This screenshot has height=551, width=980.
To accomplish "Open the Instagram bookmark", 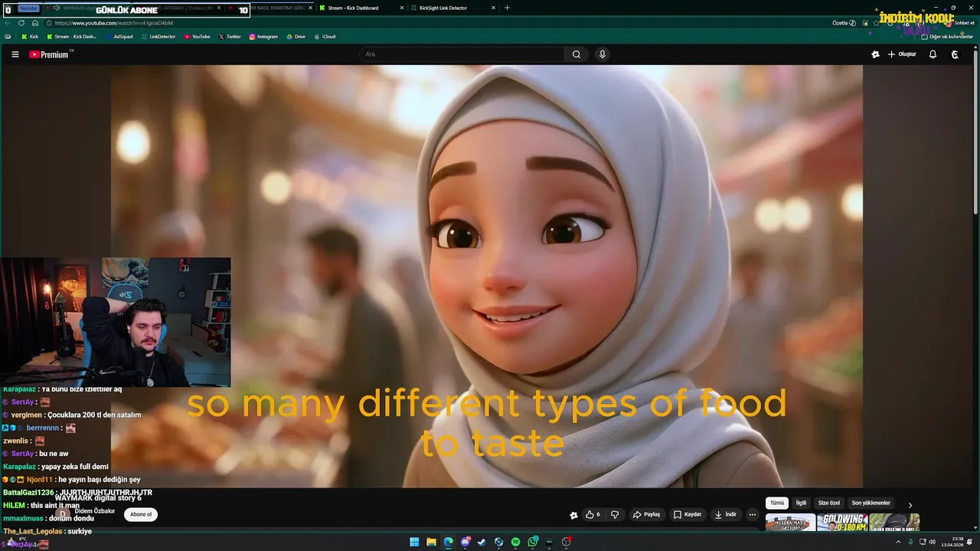I will click(x=263, y=37).
